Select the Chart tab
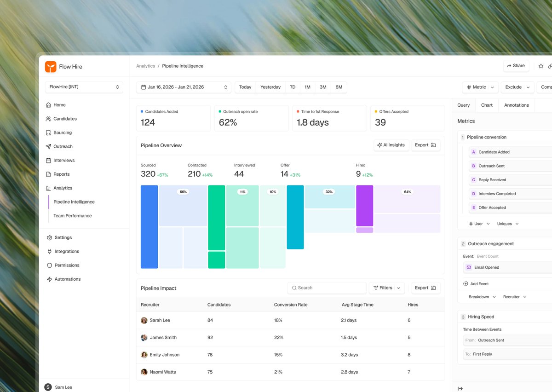This screenshot has height=392, width=552. click(x=487, y=105)
